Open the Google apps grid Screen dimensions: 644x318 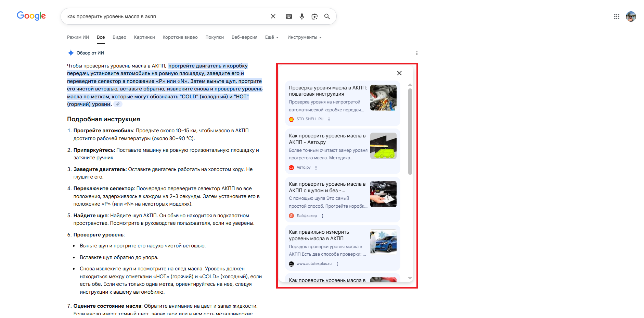(x=617, y=16)
